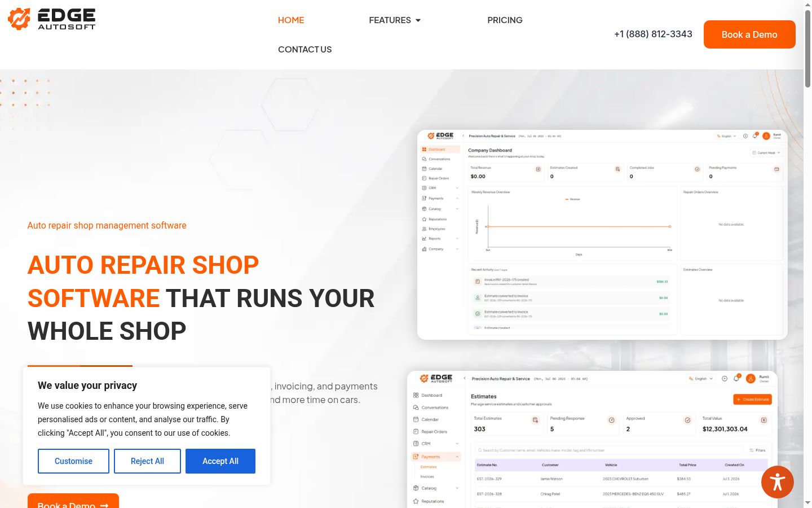Click the Approved card check icon
This screenshot has height=508, width=812.
(688, 420)
